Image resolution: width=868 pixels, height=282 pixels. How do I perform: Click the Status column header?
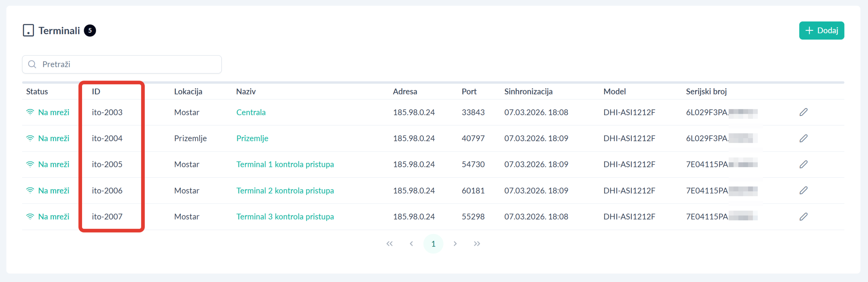click(x=37, y=91)
